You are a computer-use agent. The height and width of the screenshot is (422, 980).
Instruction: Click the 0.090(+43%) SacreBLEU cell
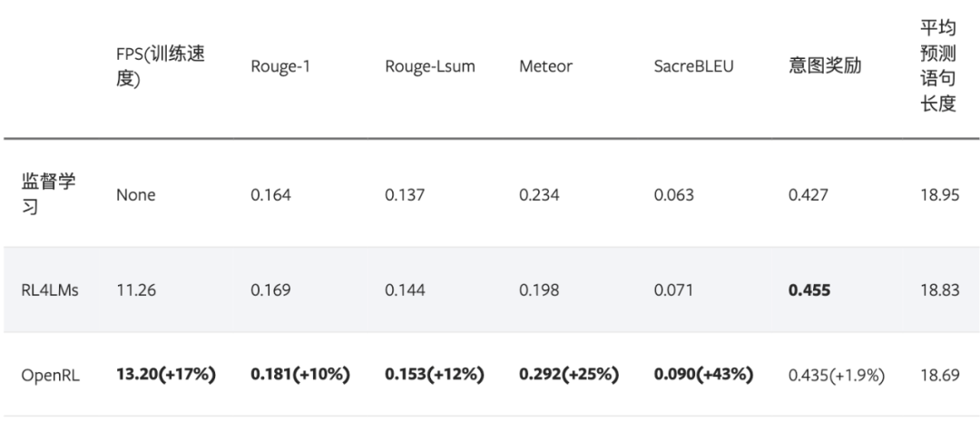click(704, 375)
